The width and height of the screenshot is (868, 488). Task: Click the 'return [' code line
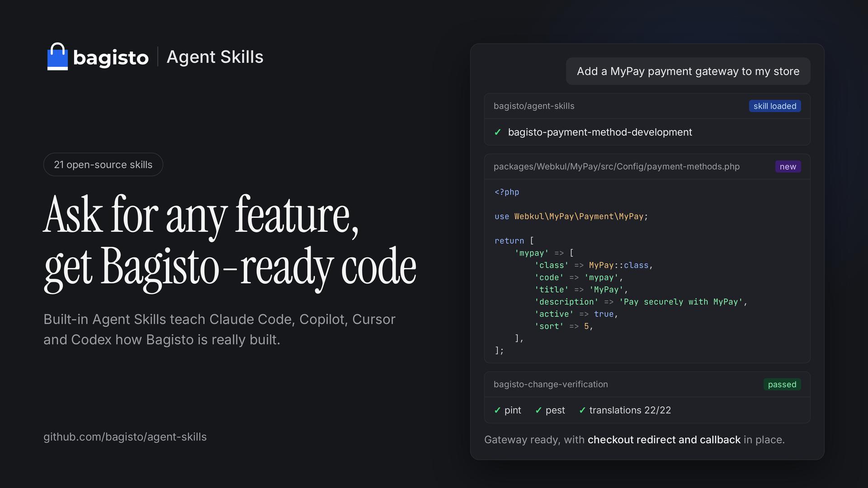pos(514,241)
